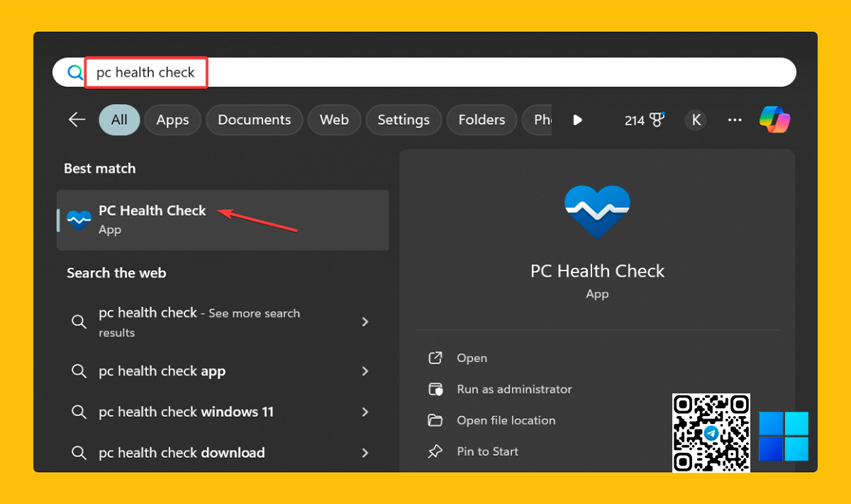851x504 pixels.
Task: Expand chevron next to pc health check web result
Action: point(365,322)
